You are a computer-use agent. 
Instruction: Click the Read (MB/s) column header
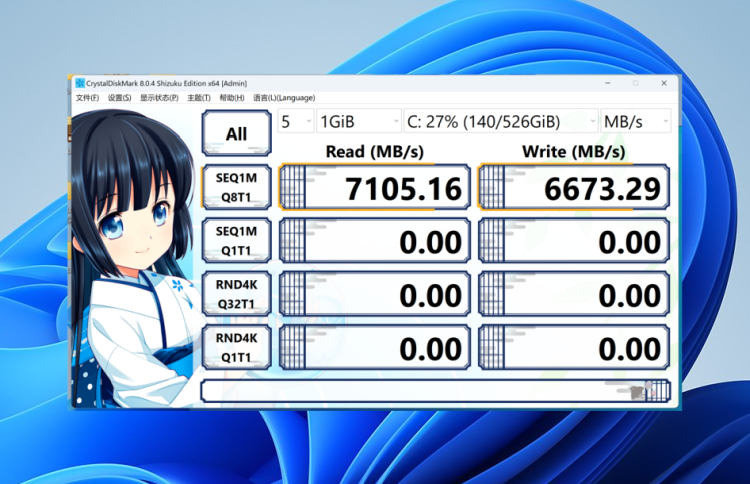pos(375,152)
